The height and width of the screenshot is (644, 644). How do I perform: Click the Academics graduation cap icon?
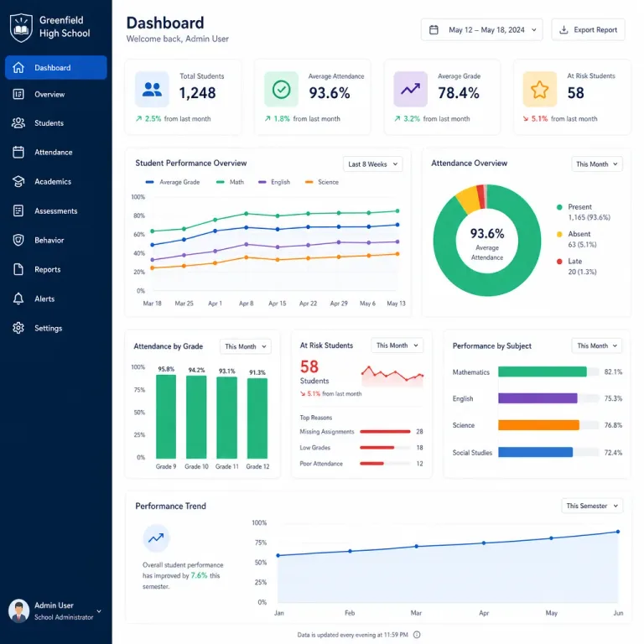(x=18, y=181)
